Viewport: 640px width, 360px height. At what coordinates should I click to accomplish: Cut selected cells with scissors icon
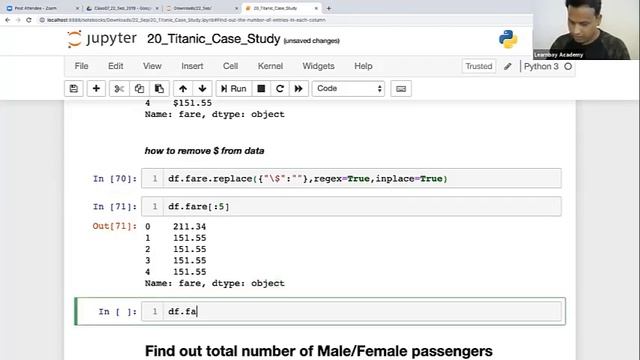119,89
